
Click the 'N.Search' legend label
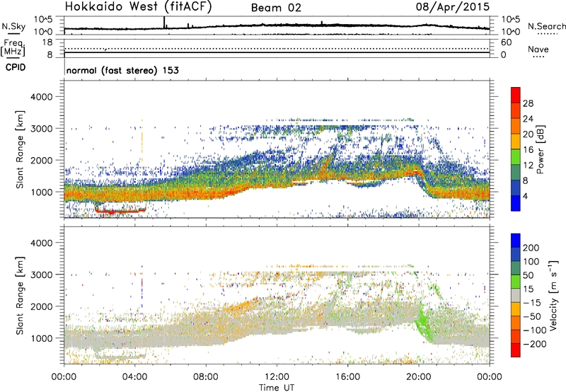tap(546, 26)
